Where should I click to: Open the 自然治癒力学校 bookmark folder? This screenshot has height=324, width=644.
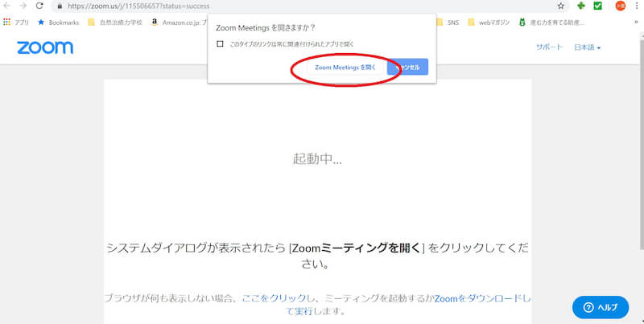(x=115, y=23)
